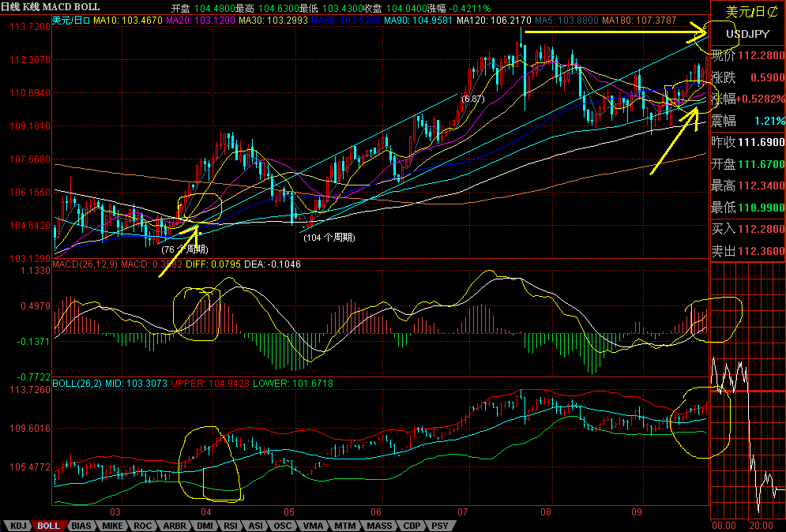Select the MA30: 103.2993 label
Viewport: 786px width, 532px height.
(273, 21)
